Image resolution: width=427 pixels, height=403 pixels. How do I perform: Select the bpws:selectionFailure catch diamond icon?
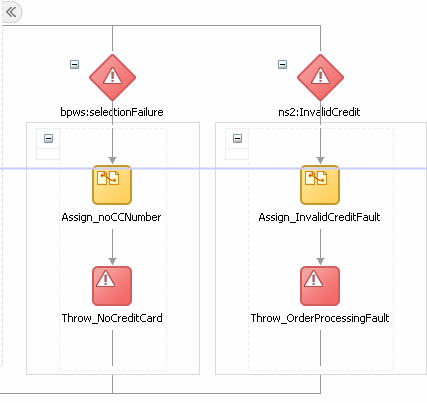pyautogui.click(x=112, y=77)
